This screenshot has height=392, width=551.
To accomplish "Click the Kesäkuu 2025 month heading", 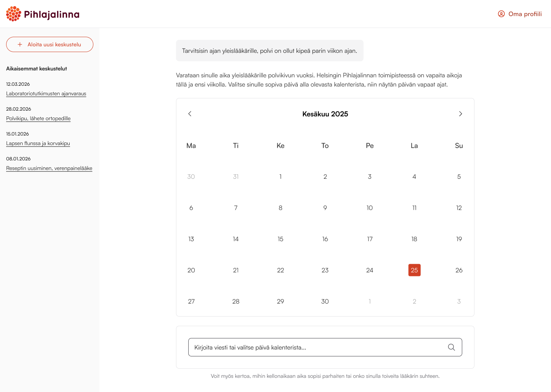I will coord(325,114).
